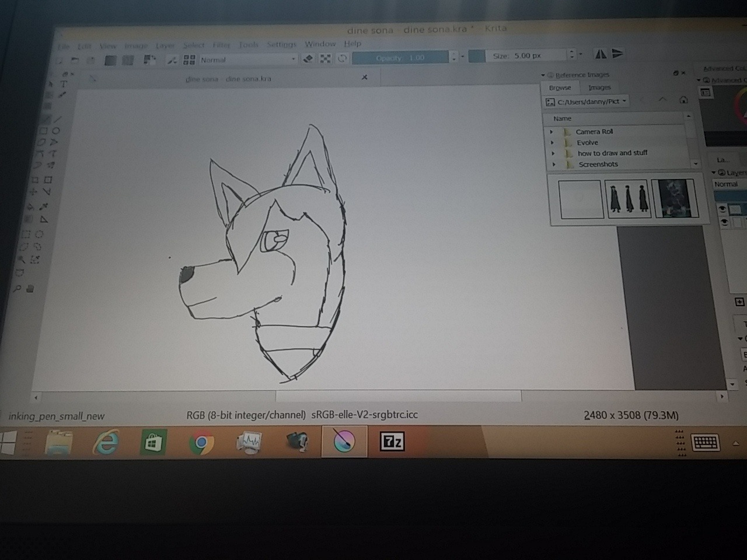Select the three cloaked figures thumbnail
This screenshot has height=560, width=747.
coord(629,198)
